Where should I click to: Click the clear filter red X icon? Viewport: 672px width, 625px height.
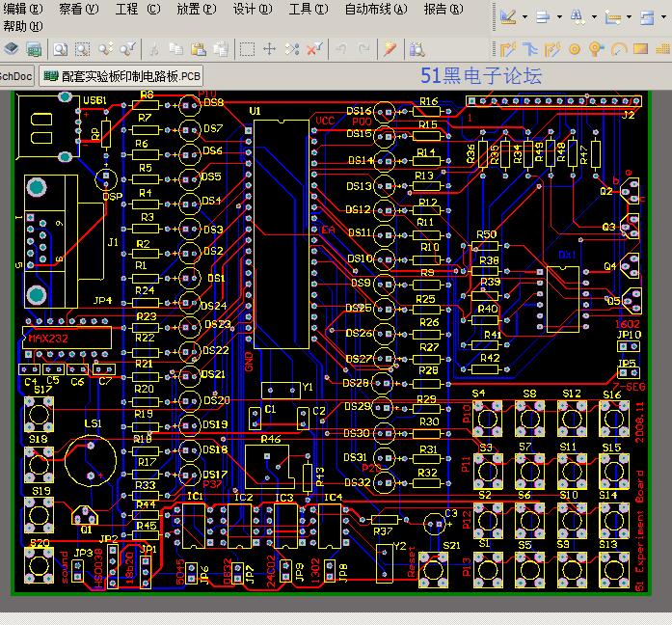pos(314,49)
